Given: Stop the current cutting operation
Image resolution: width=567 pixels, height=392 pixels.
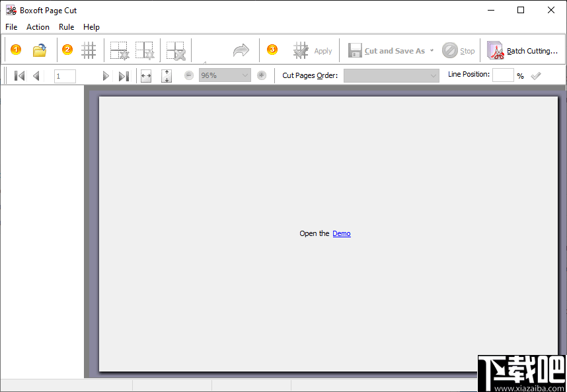Looking at the screenshot, I should (459, 50).
